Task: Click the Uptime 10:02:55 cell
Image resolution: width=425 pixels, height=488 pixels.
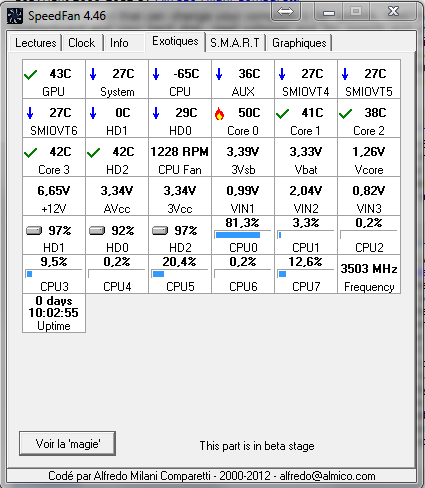Action: point(54,313)
